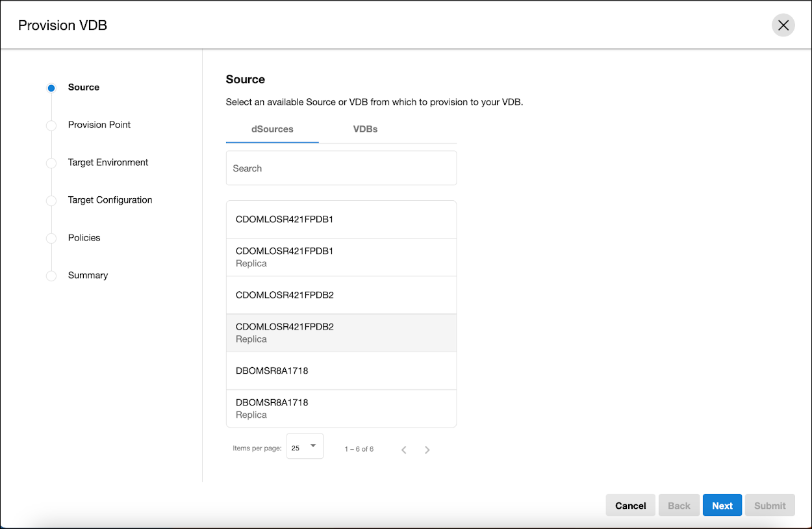Click the next page chevron arrow
This screenshot has width=812, height=529.
[427, 450]
